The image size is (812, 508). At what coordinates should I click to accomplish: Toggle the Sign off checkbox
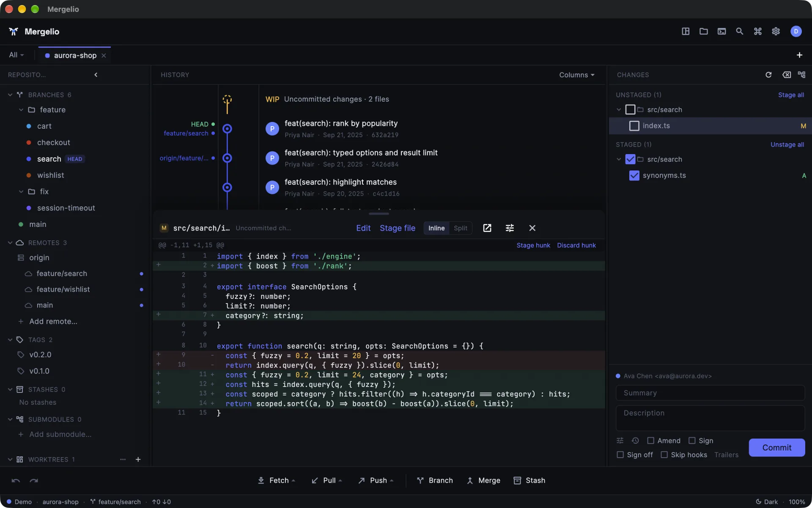(620, 455)
